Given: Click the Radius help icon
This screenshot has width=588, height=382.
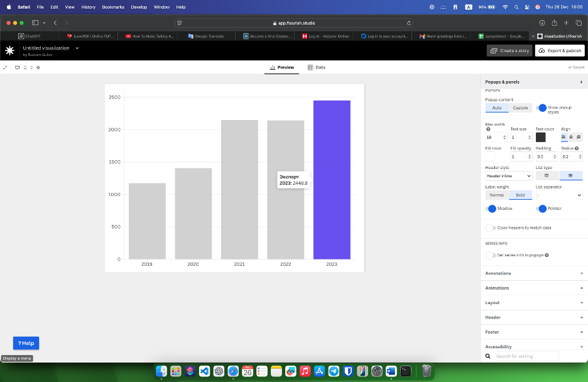Looking at the screenshot, I should [x=577, y=148].
